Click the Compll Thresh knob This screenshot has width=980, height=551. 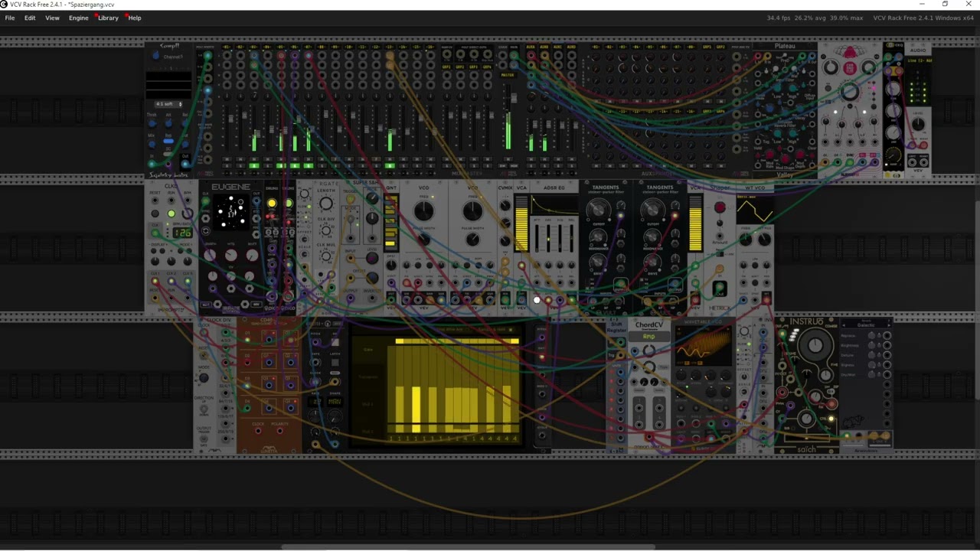point(152,123)
